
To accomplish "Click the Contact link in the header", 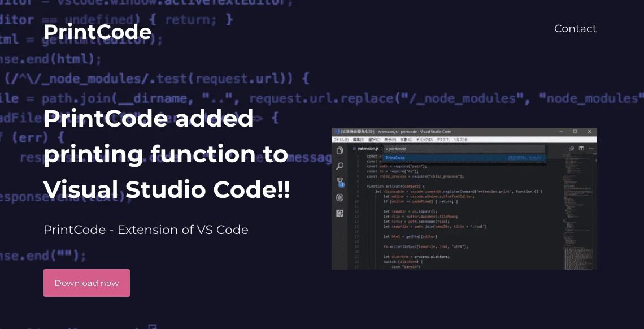I will pyautogui.click(x=575, y=28).
